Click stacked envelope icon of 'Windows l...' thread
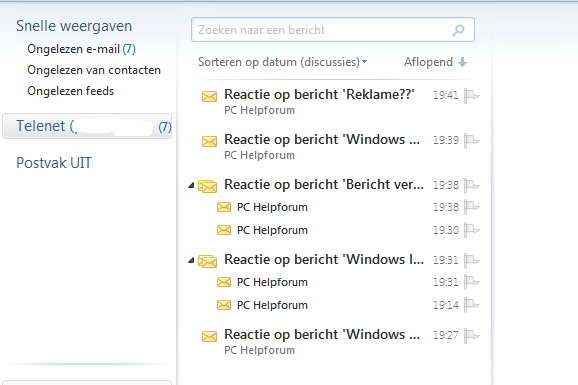The image size is (578, 385). [x=208, y=261]
